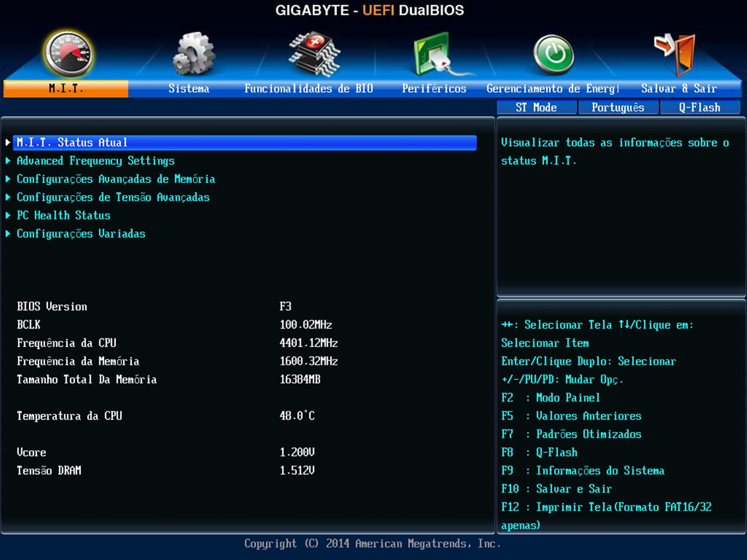Open M.I.T. Status Atual entry
Screen dimensions: 747x560
coord(245,143)
